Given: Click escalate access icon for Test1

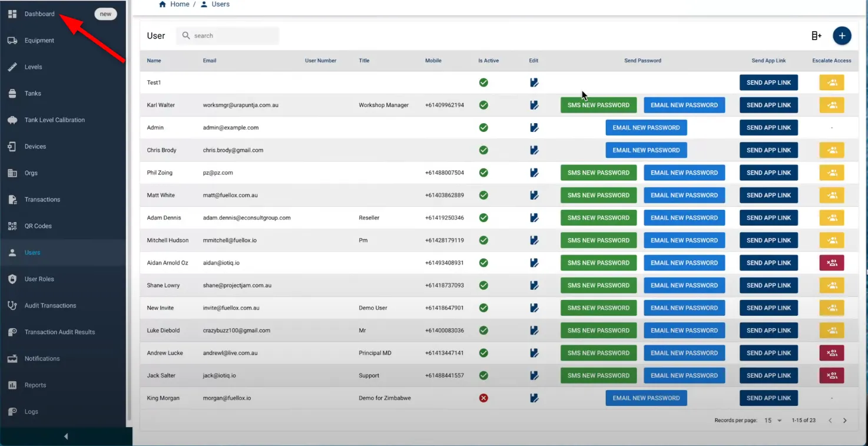Looking at the screenshot, I should (x=831, y=82).
